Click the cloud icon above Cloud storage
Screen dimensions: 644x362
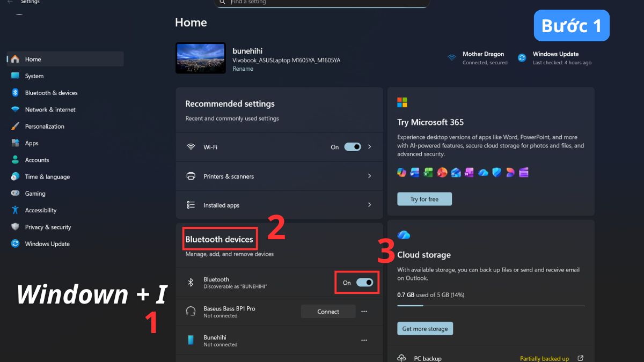tap(404, 235)
